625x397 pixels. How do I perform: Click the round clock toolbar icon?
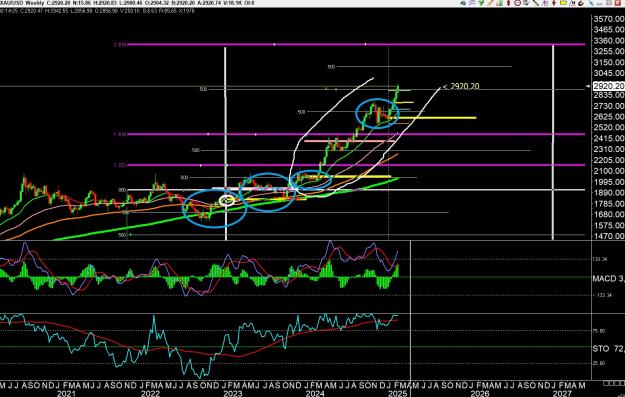tap(517, 3)
